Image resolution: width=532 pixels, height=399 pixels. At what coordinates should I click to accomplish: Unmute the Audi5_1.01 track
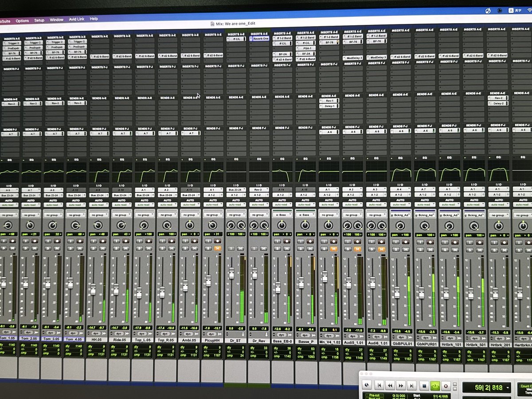(x=357, y=249)
